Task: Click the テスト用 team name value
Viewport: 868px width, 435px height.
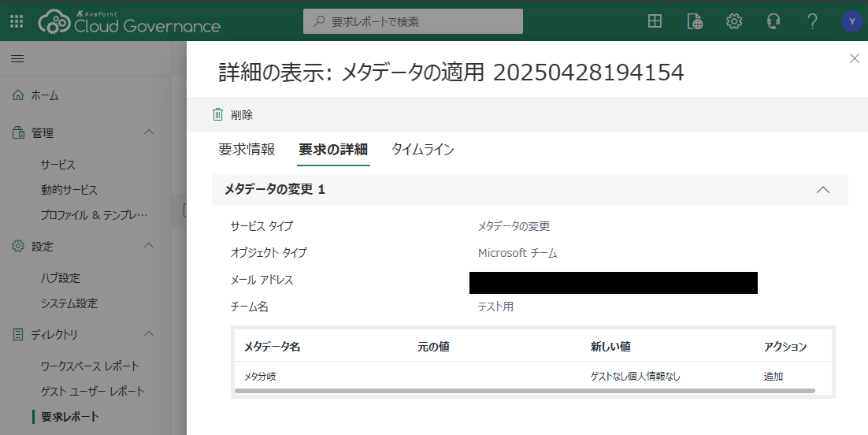Action: click(495, 307)
